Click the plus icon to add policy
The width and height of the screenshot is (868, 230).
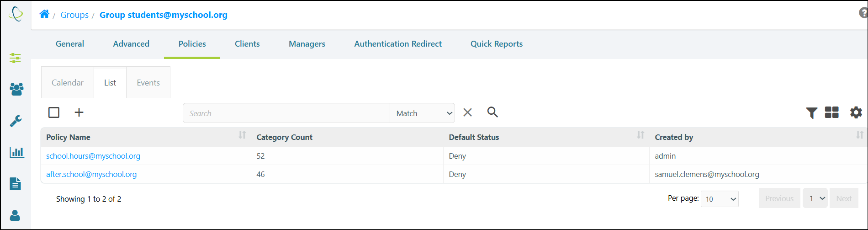pyautogui.click(x=79, y=112)
